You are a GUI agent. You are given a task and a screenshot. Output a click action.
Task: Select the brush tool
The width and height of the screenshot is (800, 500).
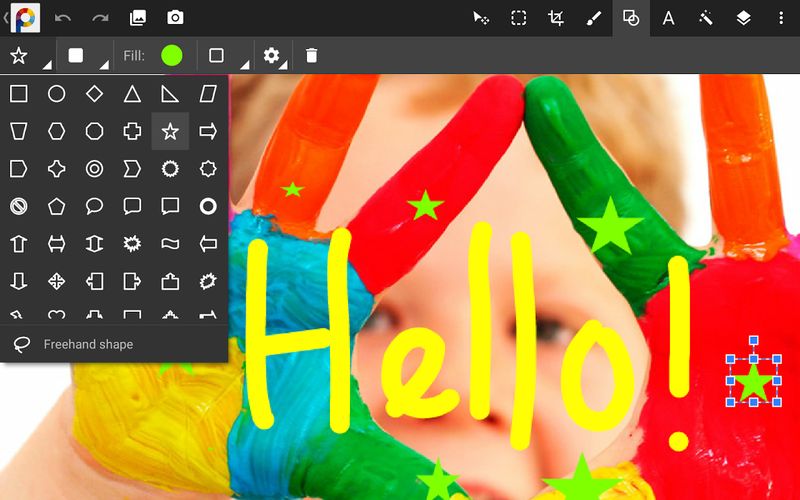point(593,18)
